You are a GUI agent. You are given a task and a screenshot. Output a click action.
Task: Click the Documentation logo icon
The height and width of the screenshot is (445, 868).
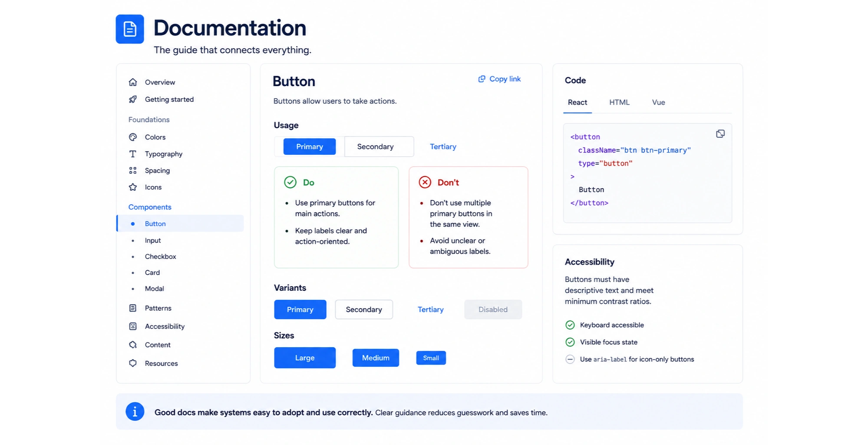[x=130, y=29]
